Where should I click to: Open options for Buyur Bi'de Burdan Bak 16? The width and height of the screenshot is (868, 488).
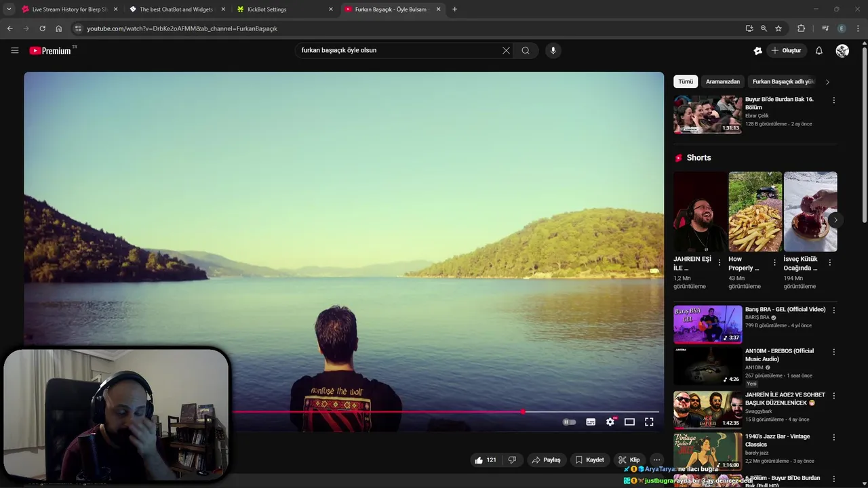click(x=833, y=100)
